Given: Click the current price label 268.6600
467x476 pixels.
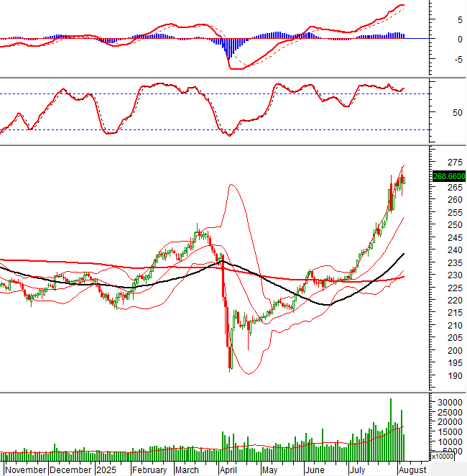Looking at the screenshot, I should (x=449, y=176).
